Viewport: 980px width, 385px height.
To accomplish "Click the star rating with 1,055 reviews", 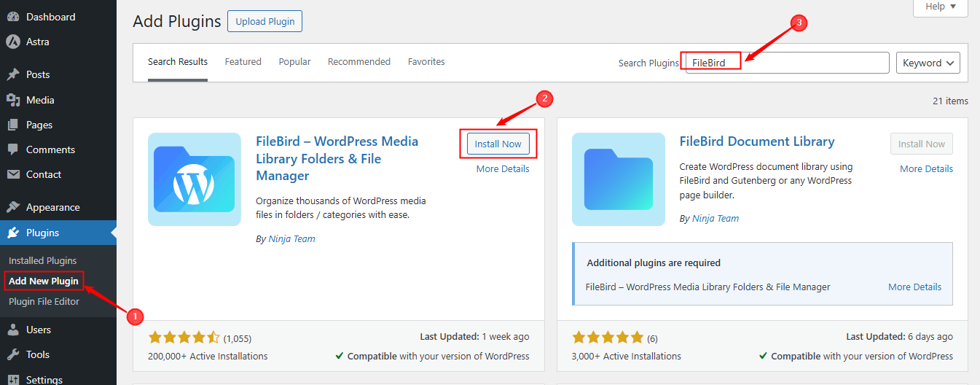I will tap(184, 338).
